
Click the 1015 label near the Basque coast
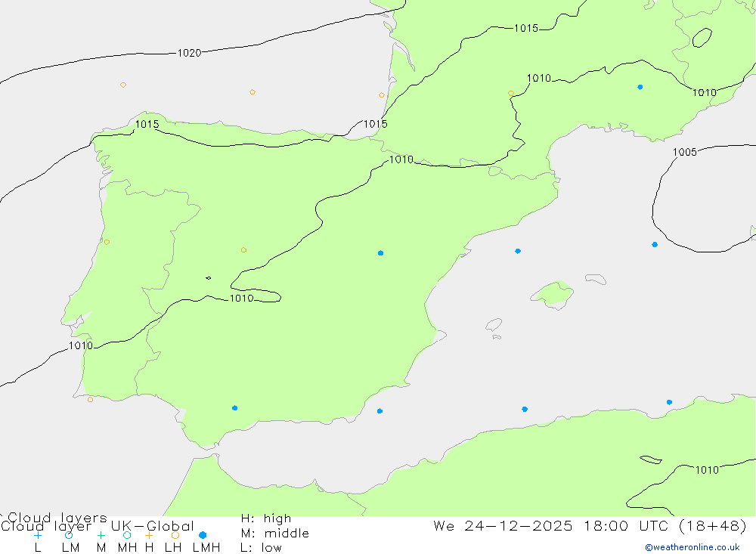coord(375,124)
